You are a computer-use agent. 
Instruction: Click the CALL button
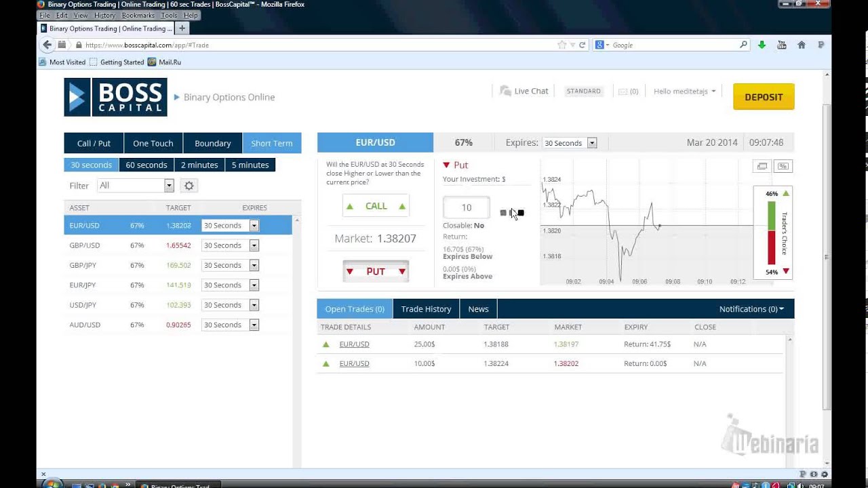[x=376, y=206]
